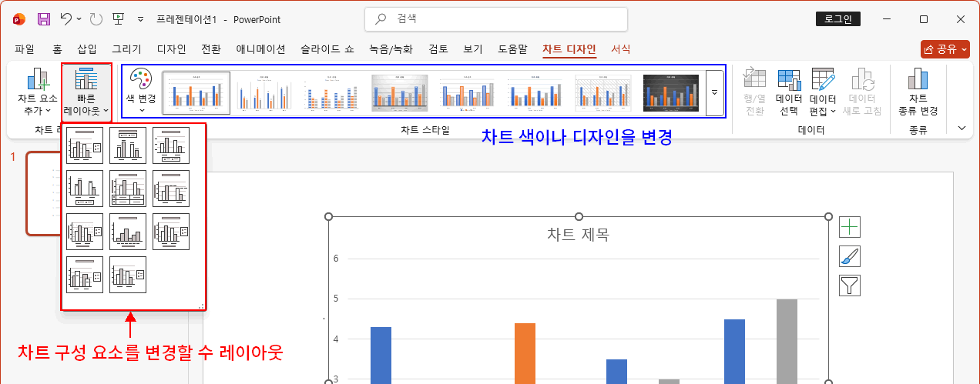Open chart filters funnel button

[850, 285]
